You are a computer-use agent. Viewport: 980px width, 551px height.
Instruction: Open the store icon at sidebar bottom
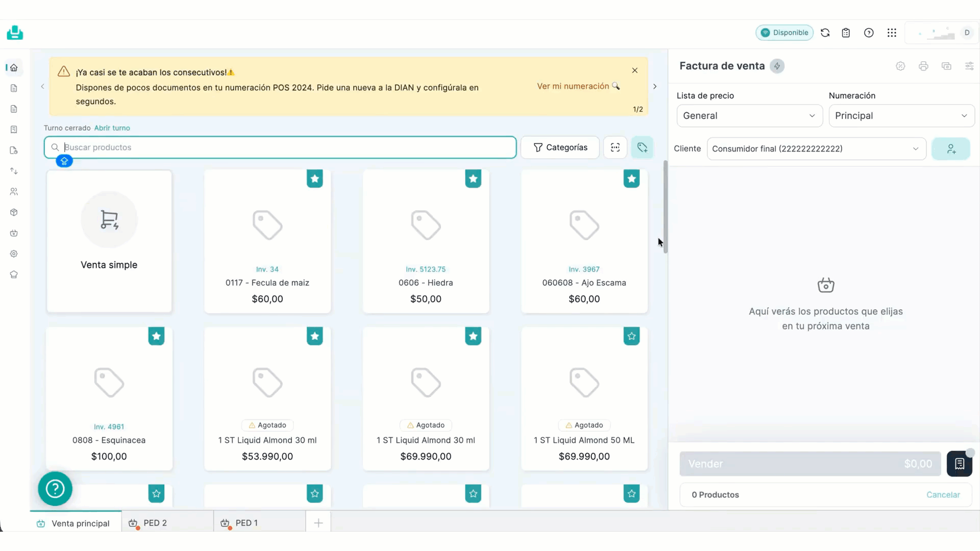pos(14,274)
